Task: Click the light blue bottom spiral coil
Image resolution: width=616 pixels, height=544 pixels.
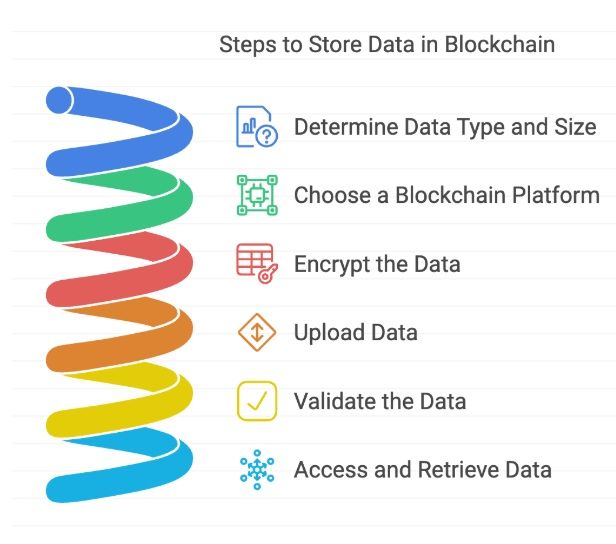Action: pos(119,465)
